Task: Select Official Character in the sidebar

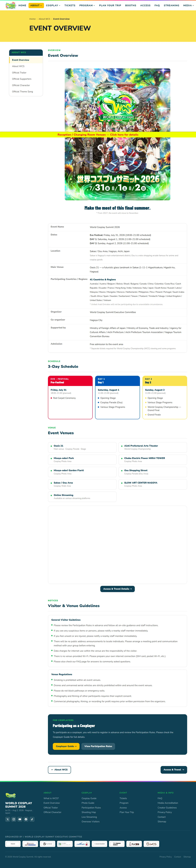Action: tap(26, 85)
